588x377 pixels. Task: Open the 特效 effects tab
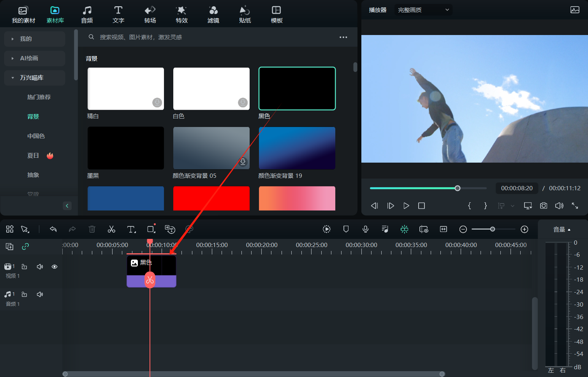(x=181, y=14)
